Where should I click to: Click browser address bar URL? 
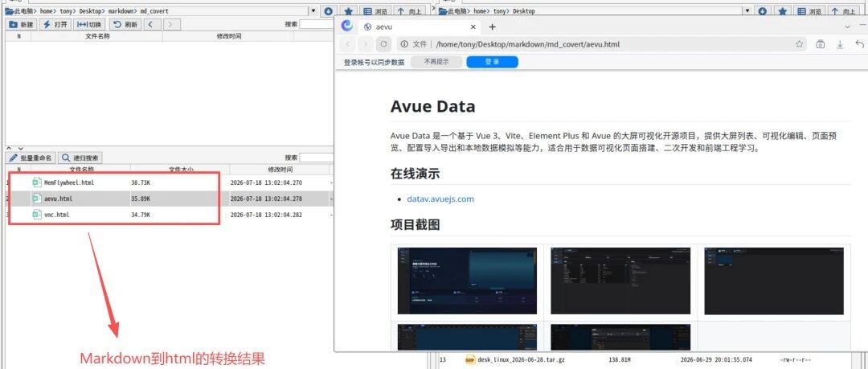[x=527, y=44]
